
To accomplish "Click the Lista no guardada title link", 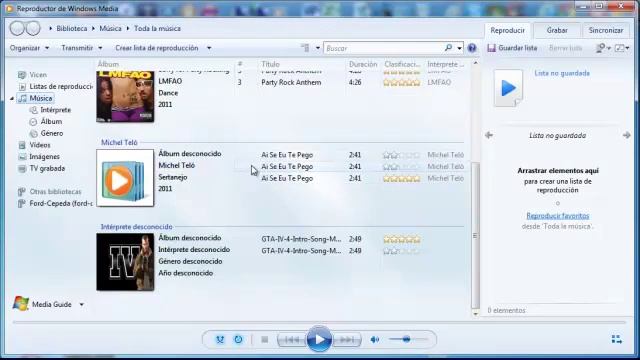I will [x=562, y=73].
